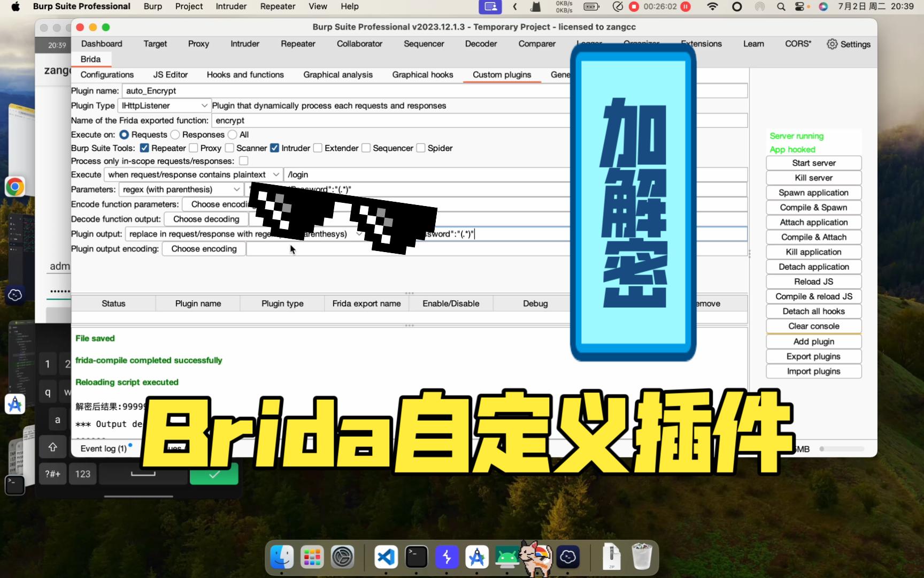
Task: Select the All radio button
Action: [x=232, y=135]
